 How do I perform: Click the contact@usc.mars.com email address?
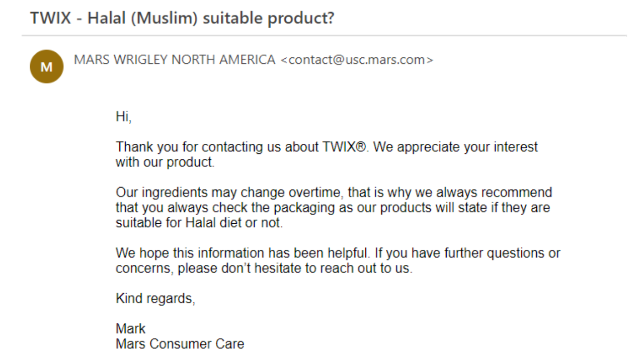click(x=357, y=60)
